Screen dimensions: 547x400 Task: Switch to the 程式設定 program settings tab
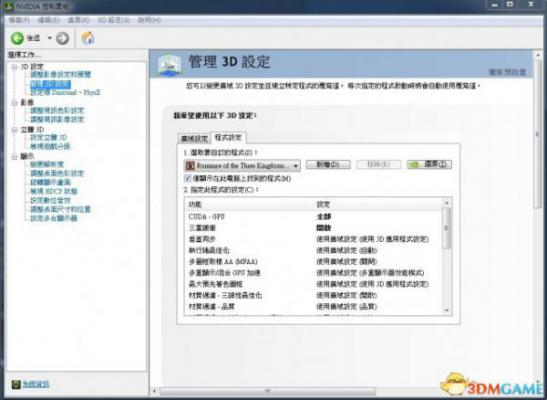[228, 137]
